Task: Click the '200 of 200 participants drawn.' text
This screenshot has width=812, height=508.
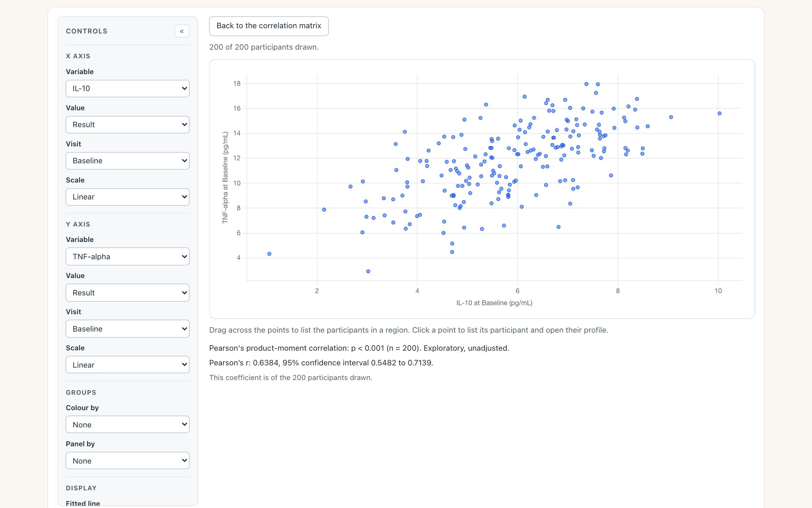Action: [x=264, y=47]
